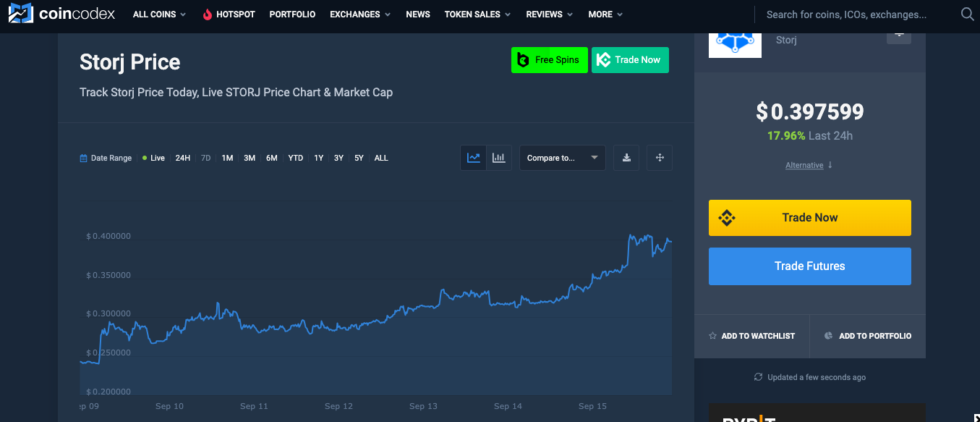
Task: Click the $ 0.200000 axis label
Action: click(108, 392)
